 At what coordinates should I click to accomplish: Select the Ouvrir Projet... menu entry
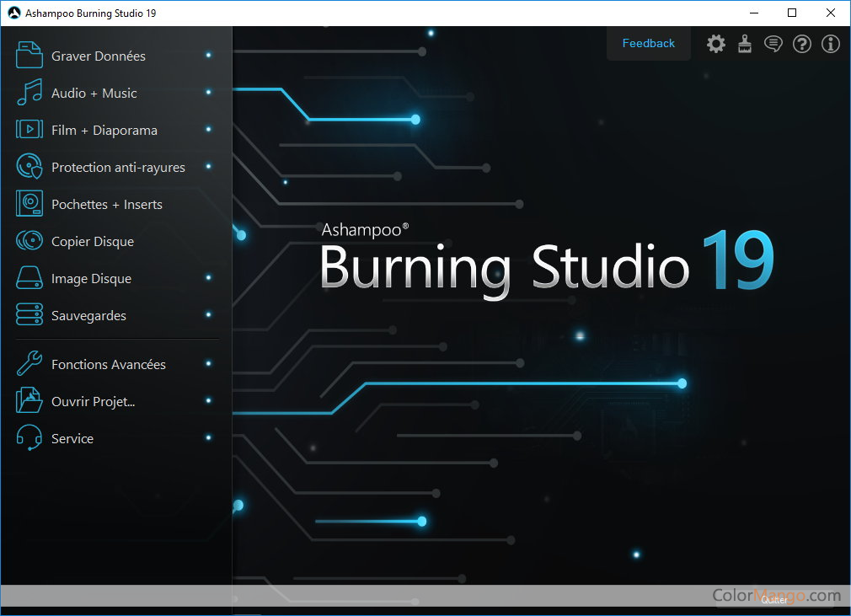[x=93, y=401]
